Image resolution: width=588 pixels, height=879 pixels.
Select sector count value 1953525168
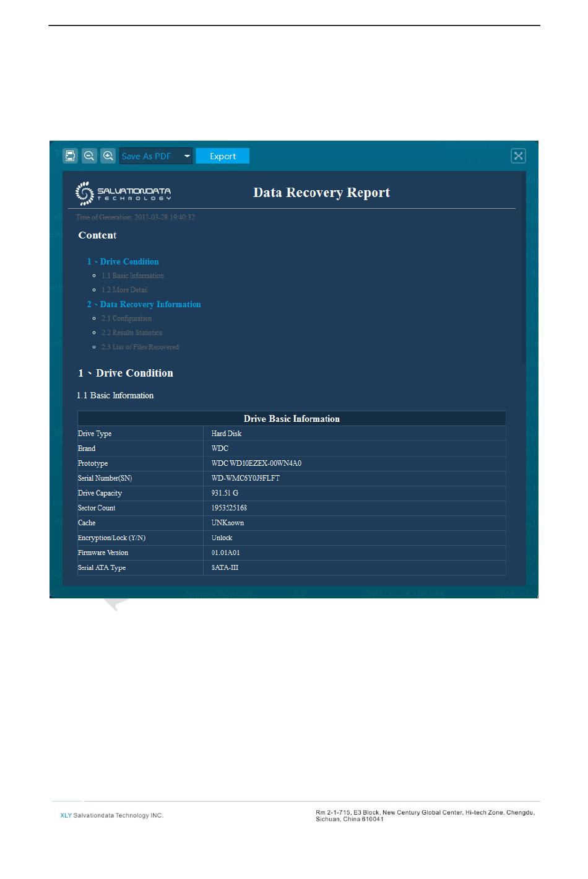(229, 508)
